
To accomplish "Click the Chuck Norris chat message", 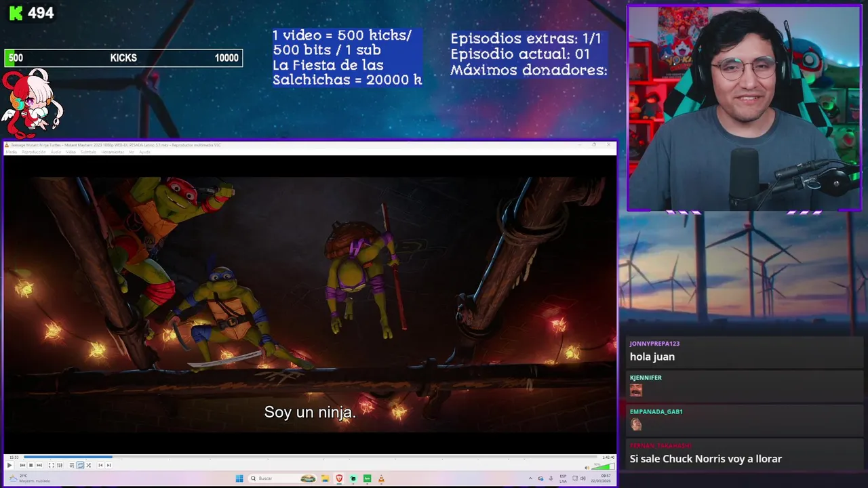I will click(706, 459).
